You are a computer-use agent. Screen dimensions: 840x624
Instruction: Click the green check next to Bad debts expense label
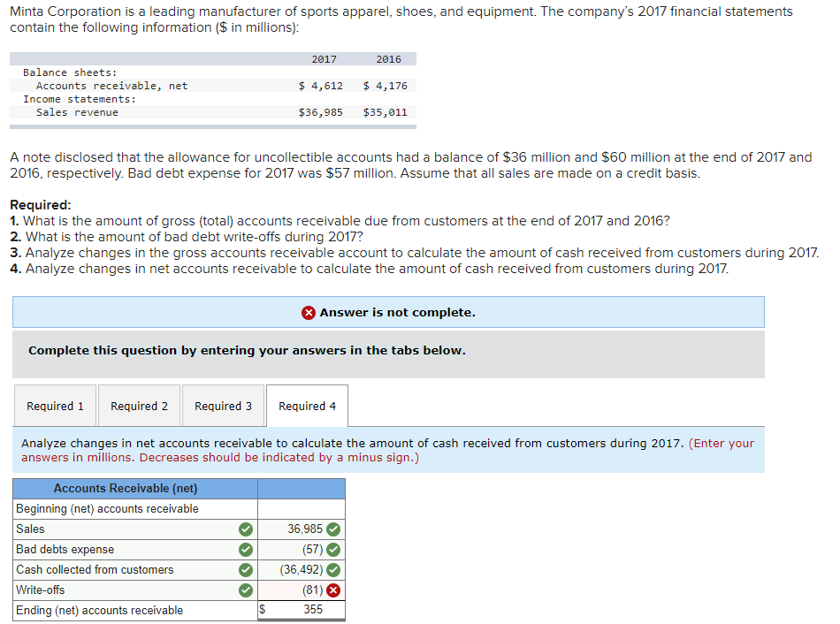click(245, 550)
